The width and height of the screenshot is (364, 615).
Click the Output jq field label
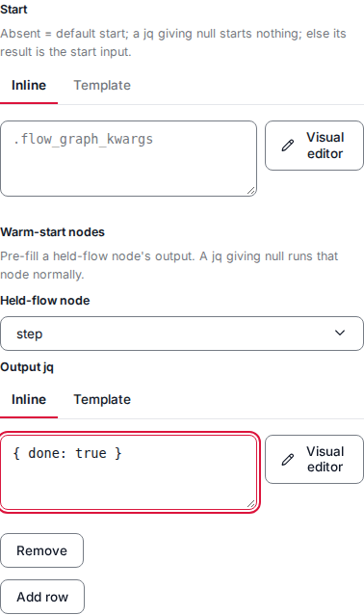(27, 367)
